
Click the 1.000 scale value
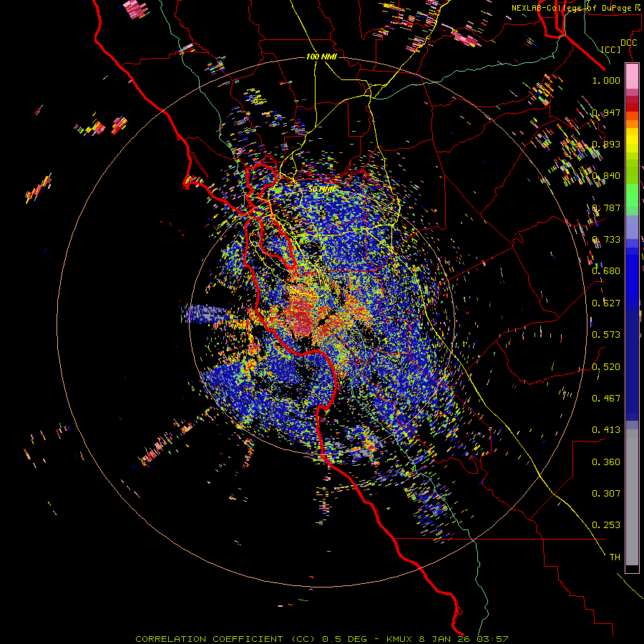click(x=606, y=80)
